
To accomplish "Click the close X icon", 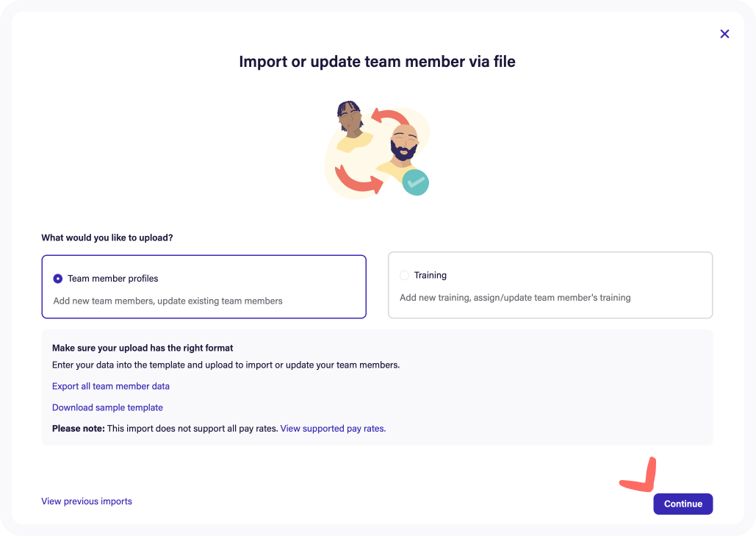I will [x=724, y=34].
